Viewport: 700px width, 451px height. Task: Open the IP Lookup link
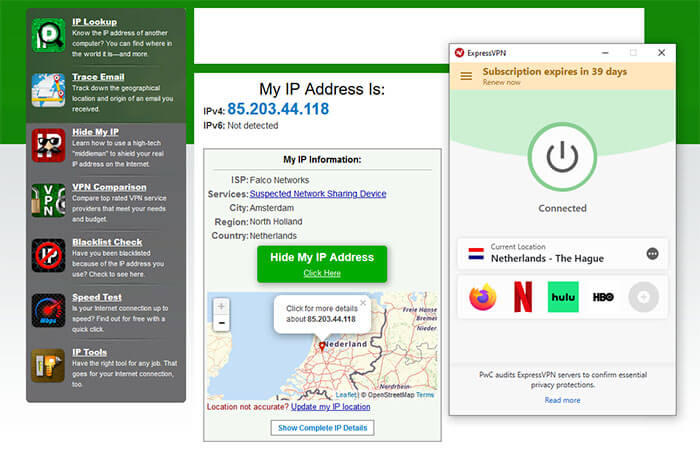coord(95,22)
